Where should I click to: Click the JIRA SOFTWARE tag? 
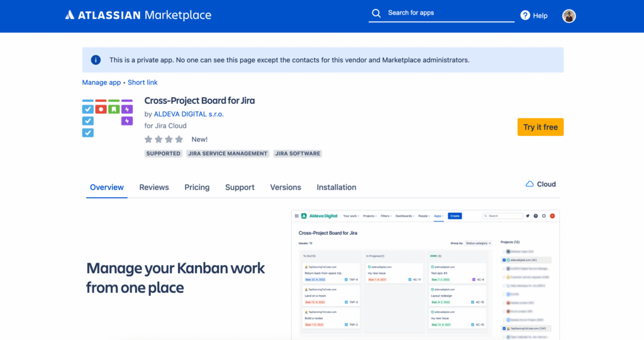coord(297,154)
